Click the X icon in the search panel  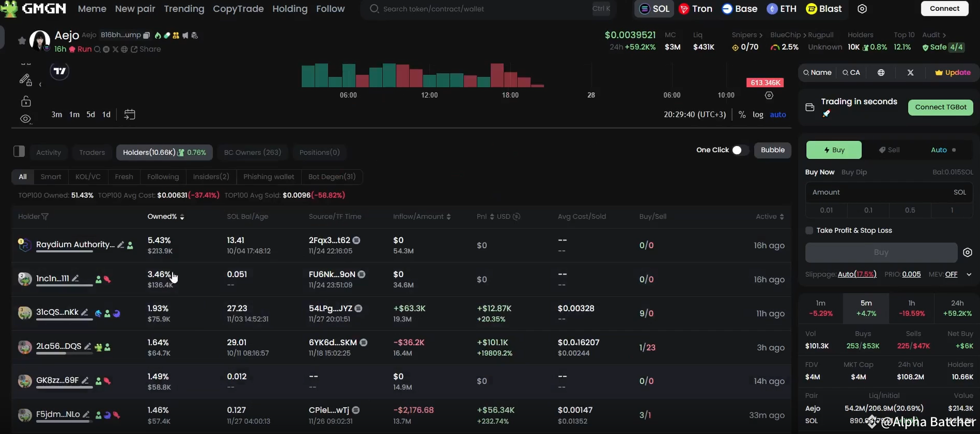(x=910, y=73)
